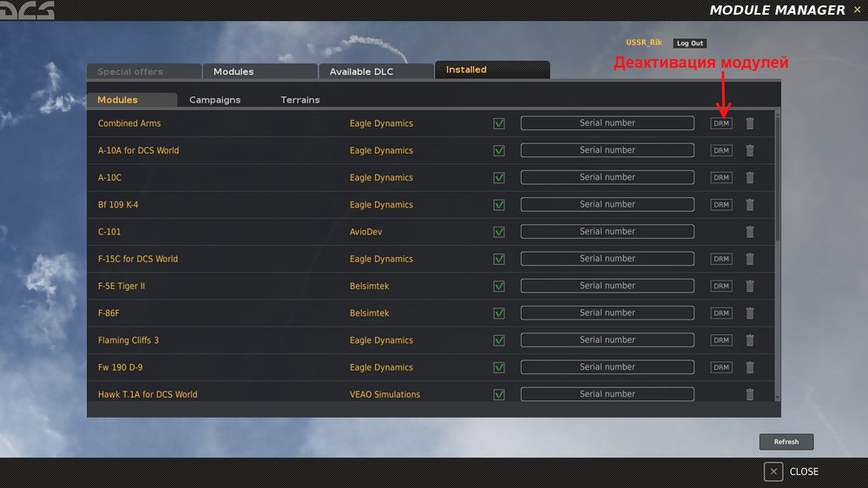
Task: Select the Combined Arms module name
Action: pos(129,123)
